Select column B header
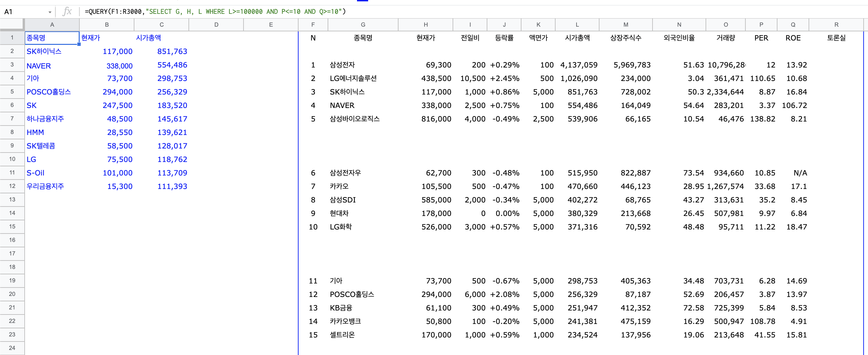 pyautogui.click(x=107, y=25)
